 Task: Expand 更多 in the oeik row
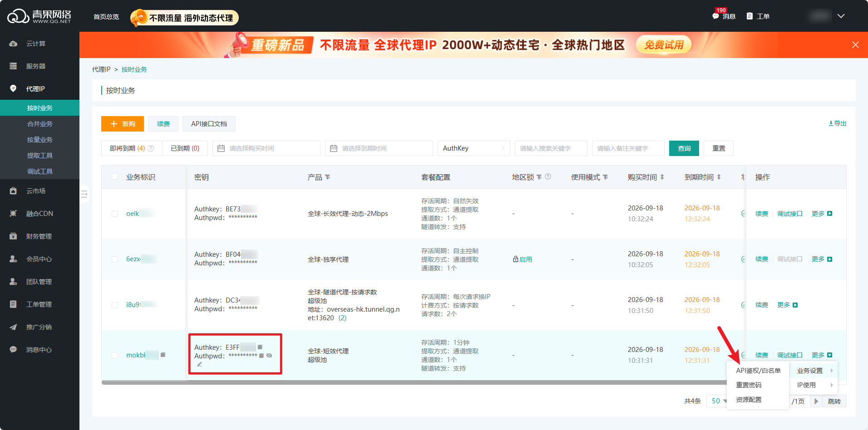click(822, 214)
